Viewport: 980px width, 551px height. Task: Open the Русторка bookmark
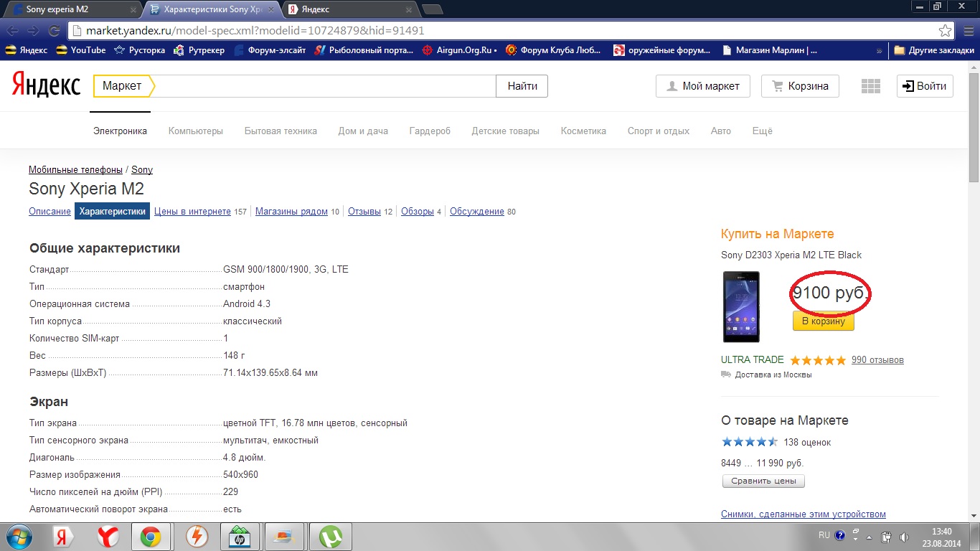(x=140, y=50)
